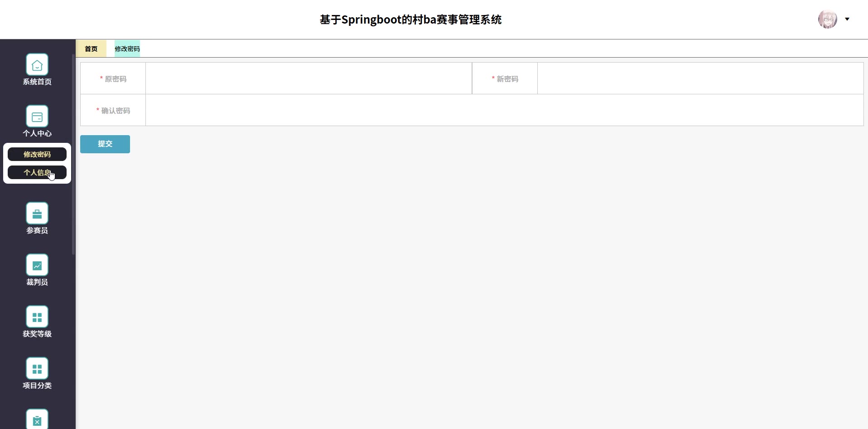
Task: Open the 项目分类 grid icon
Action: point(37,369)
